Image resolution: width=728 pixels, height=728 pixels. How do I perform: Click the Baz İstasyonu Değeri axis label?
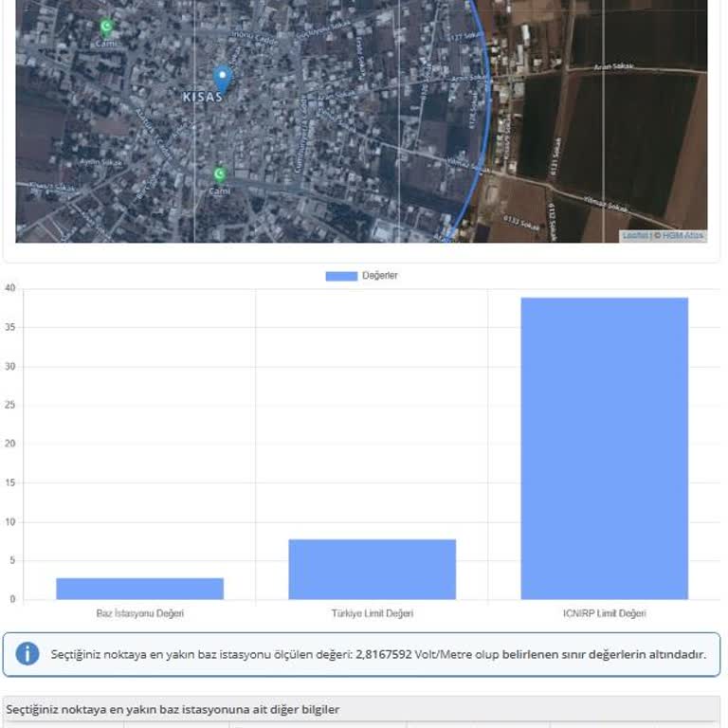pyautogui.click(x=139, y=613)
